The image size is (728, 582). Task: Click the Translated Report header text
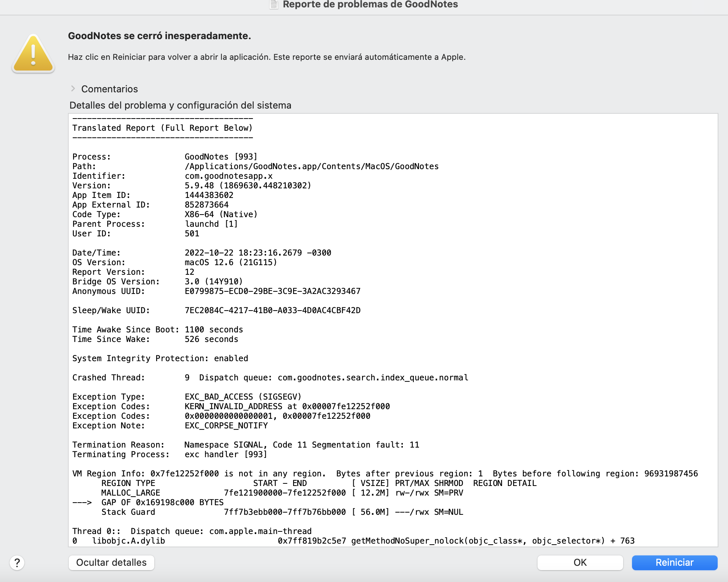pos(162,128)
